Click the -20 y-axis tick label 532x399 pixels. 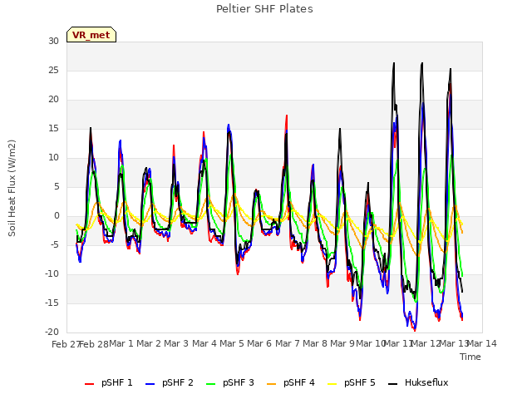[52, 332]
